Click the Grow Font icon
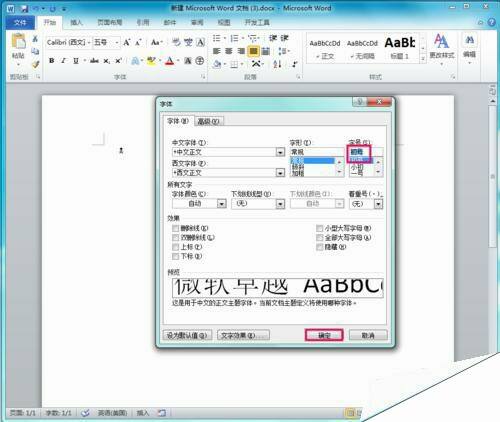500x422 pixels. click(x=126, y=42)
